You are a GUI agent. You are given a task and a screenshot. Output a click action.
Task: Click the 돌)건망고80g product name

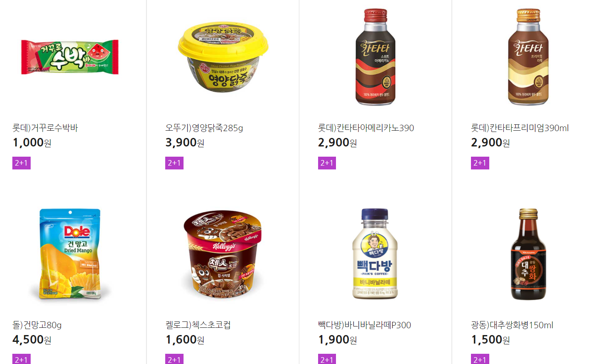[37, 325]
